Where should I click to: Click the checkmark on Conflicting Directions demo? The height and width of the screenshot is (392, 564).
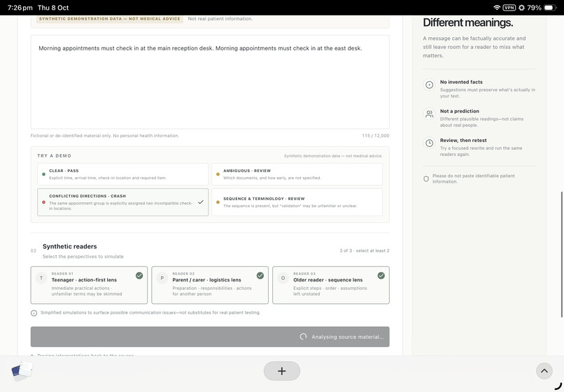pos(201,202)
